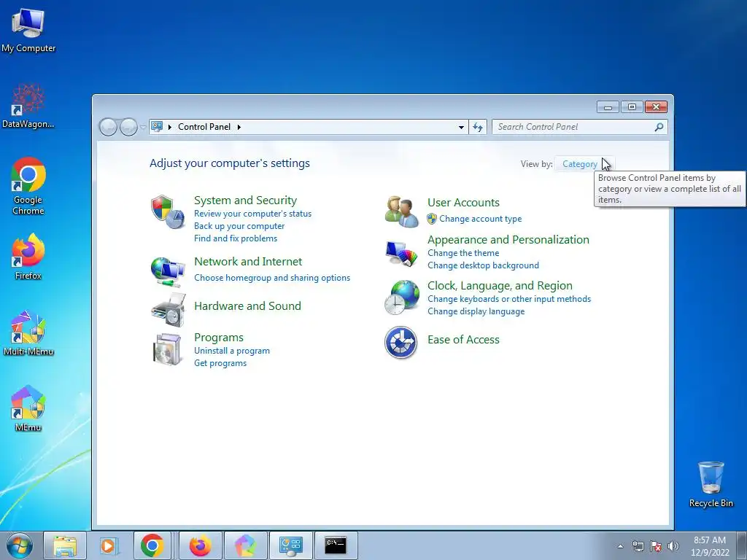
Task: Open the Command Prompt taskbar button
Action: (x=336, y=545)
